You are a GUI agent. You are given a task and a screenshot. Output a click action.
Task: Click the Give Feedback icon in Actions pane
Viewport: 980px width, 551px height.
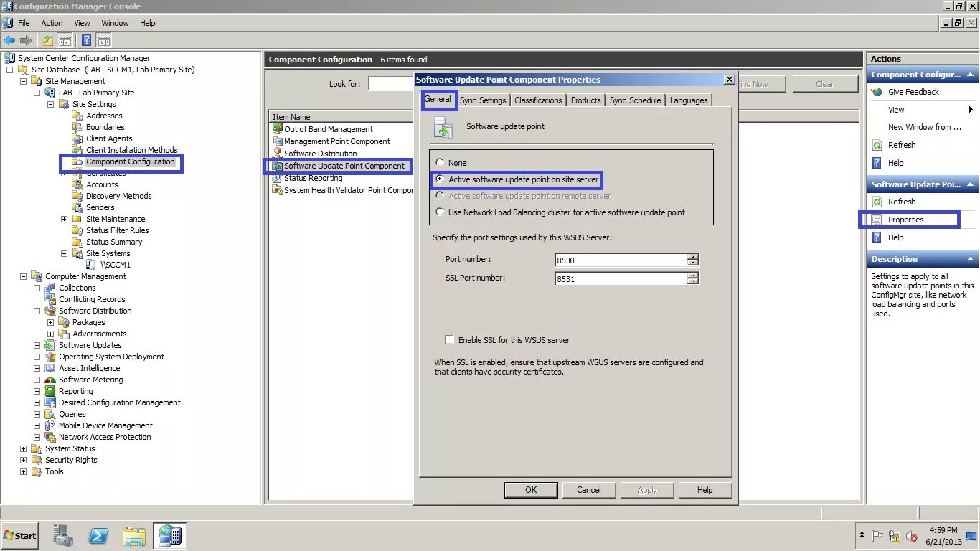(877, 92)
